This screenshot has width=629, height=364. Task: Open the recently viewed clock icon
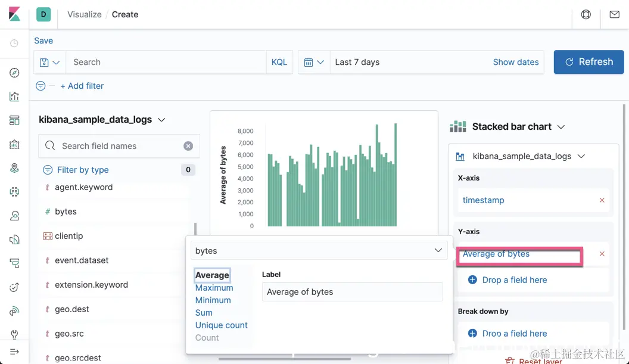tap(14, 43)
